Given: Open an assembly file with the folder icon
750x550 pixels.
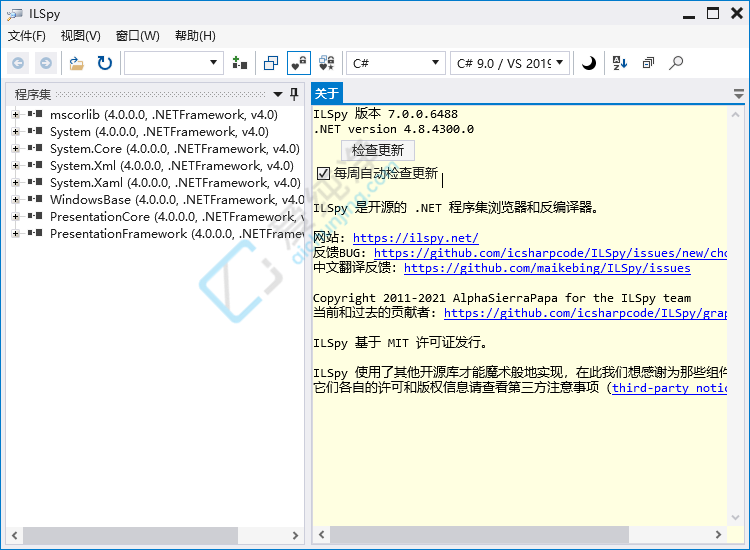Looking at the screenshot, I should (77, 63).
